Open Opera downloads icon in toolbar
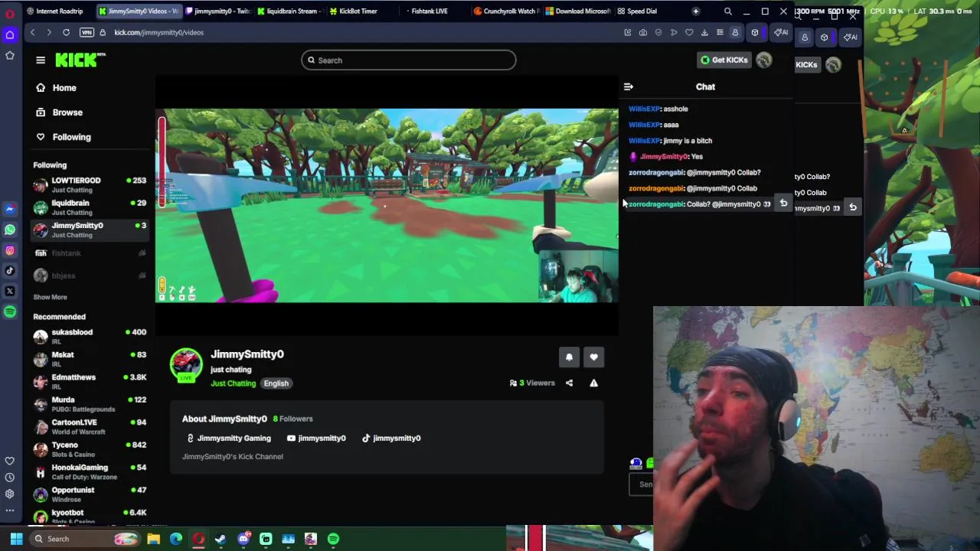Image resolution: width=980 pixels, height=551 pixels. pyautogui.click(x=704, y=32)
